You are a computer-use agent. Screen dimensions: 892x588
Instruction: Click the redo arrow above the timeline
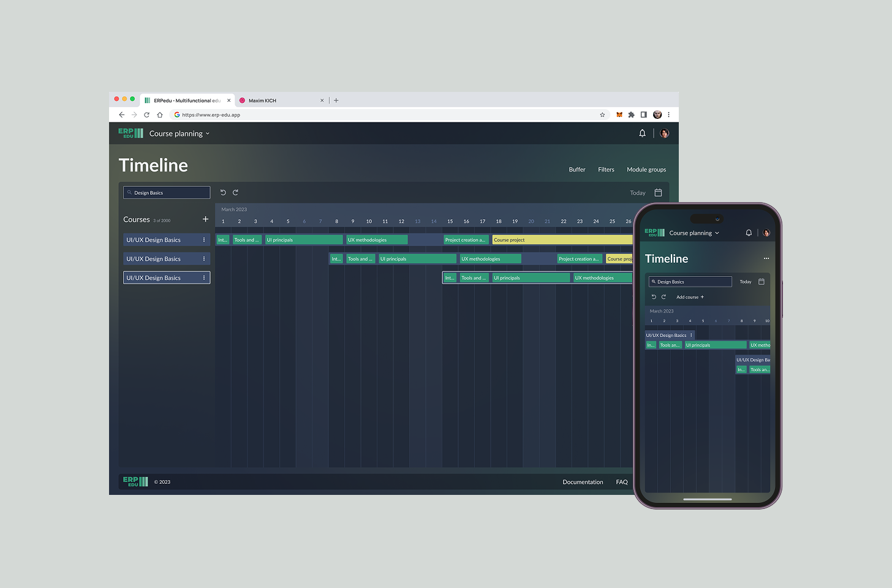235,192
